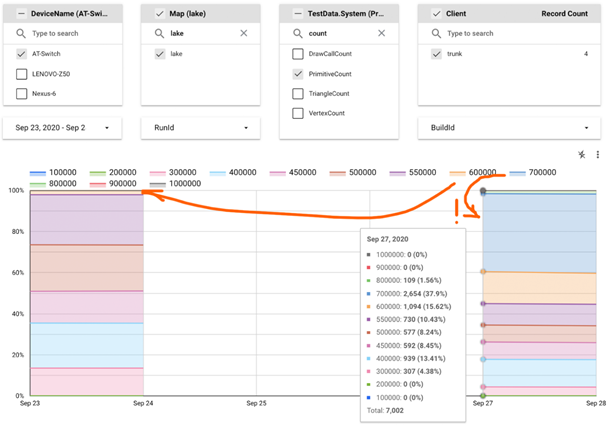
Task: Click the search icon in TestData.System filter
Action: click(298, 33)
